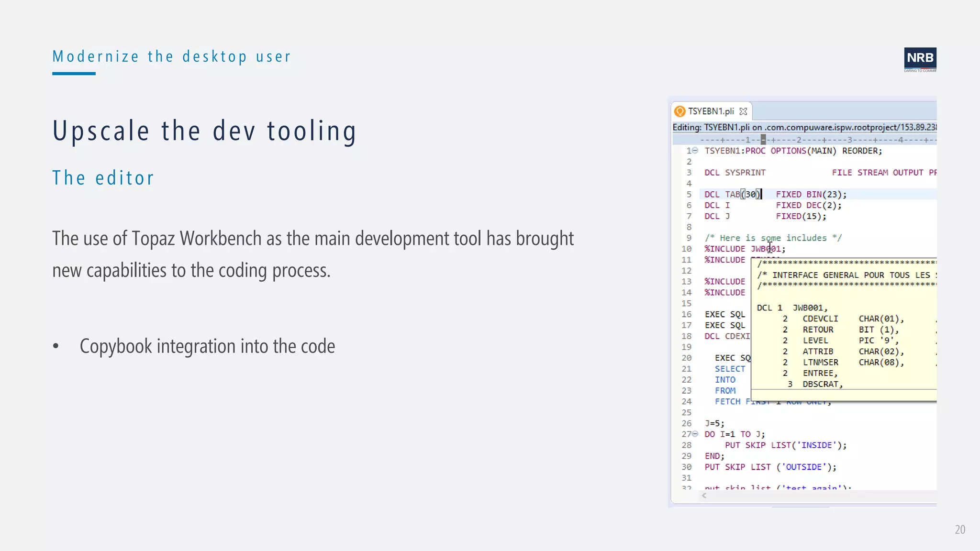Click 'INTO' keyword on line 22
This screenshot has height=551, width=980.
725,380
